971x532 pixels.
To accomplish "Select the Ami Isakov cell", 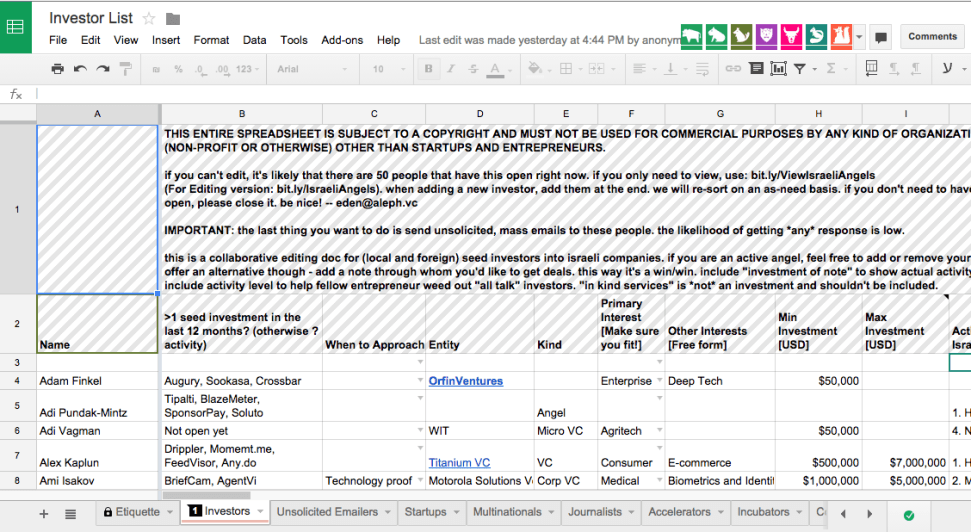I will point(97,481).
